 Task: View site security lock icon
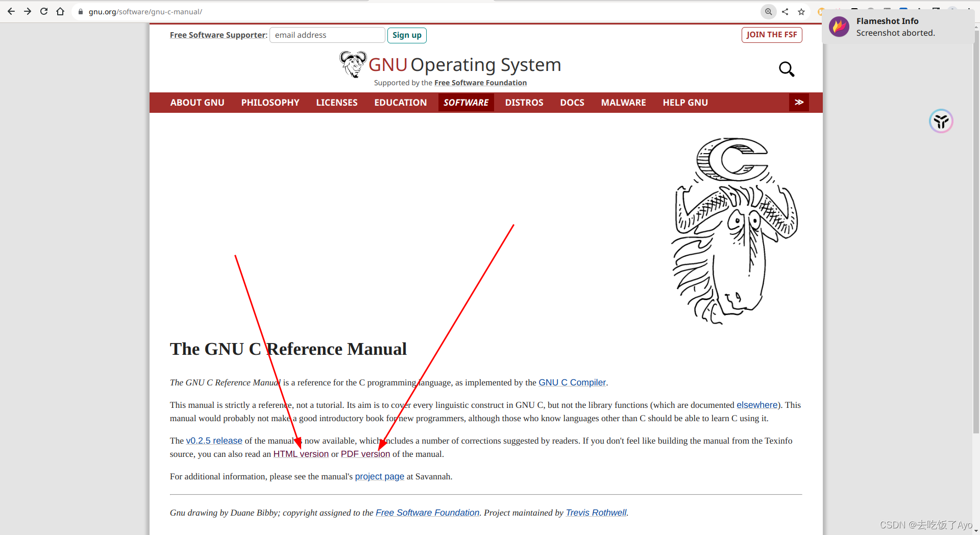(x=80, y=11)
